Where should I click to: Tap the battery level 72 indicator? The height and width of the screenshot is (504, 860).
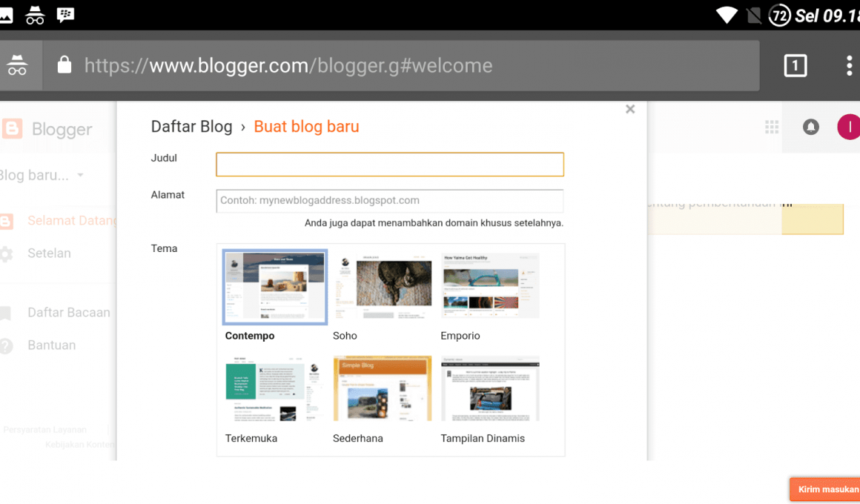(779, 16)
